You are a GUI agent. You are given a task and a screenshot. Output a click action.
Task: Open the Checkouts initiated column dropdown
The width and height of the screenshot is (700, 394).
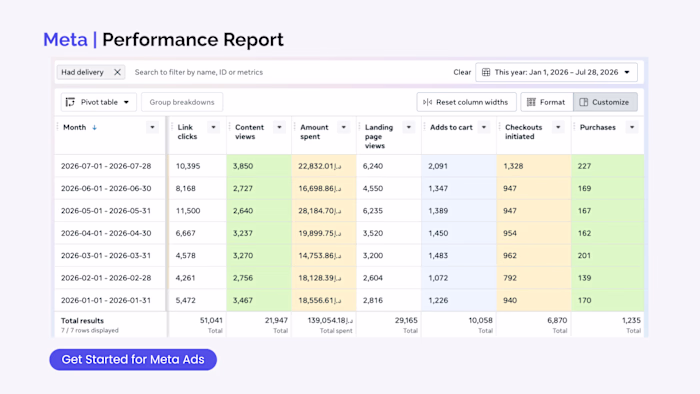pyautogui.click(x=558, y=128)
